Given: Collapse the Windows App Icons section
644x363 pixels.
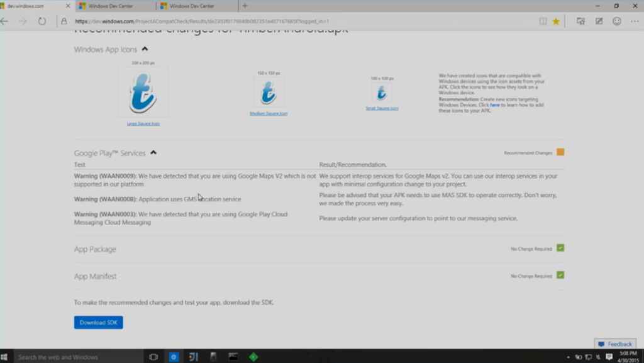Looking at the screenshot, I should point(145,49).
